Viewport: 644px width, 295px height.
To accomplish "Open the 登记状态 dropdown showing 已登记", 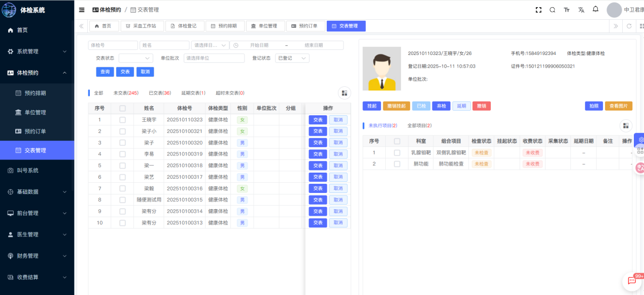I will [292, 58].
